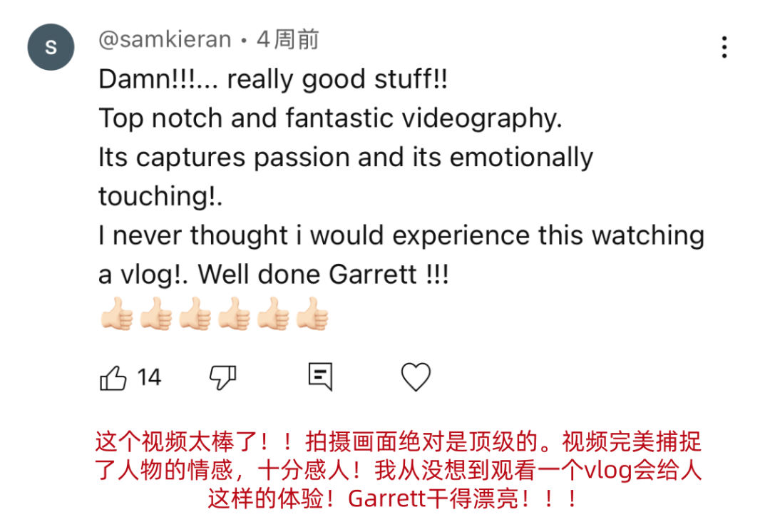Click the round S profile avatar

[51, 47]
